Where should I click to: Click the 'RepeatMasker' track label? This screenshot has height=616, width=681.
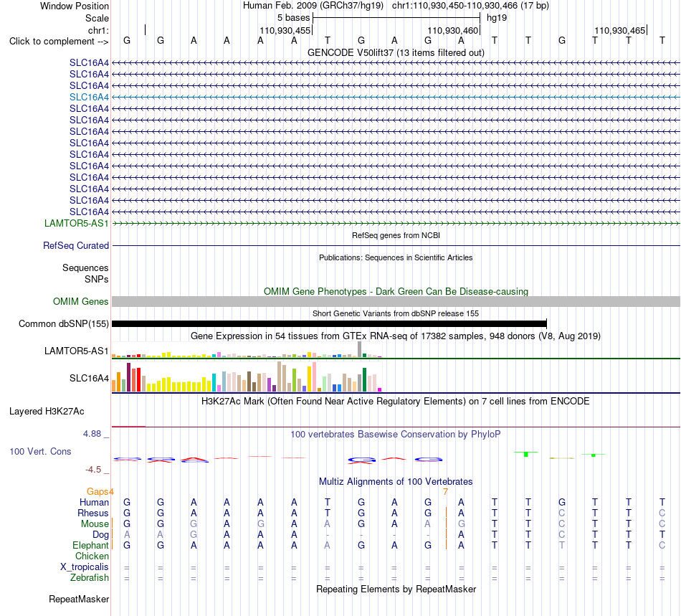coord(79,600)
